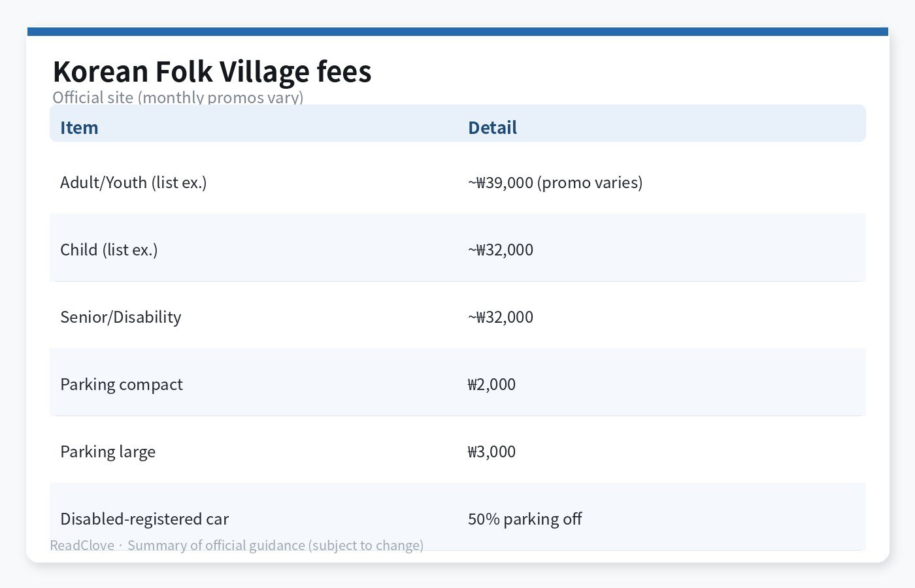The height and width of the screenshot is (588, 915).
Task: Click the ~₩32,000 value in the Child row
Action: click(x=501, y=250)
